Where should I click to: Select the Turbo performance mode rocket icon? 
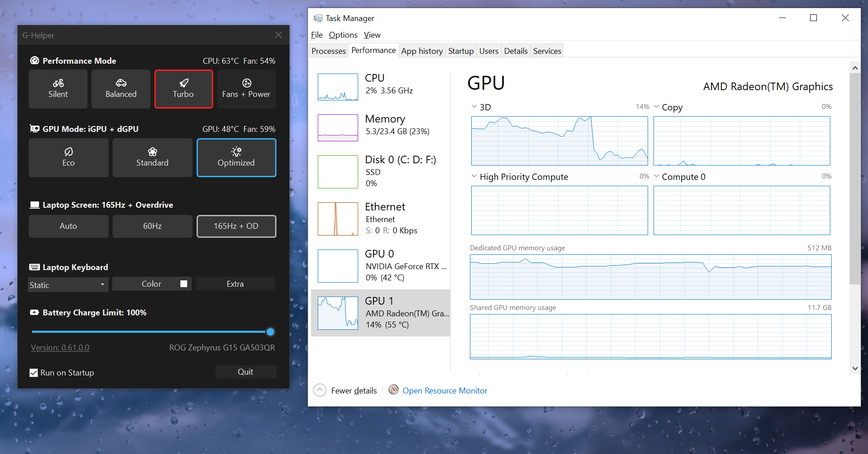[184, 83]
